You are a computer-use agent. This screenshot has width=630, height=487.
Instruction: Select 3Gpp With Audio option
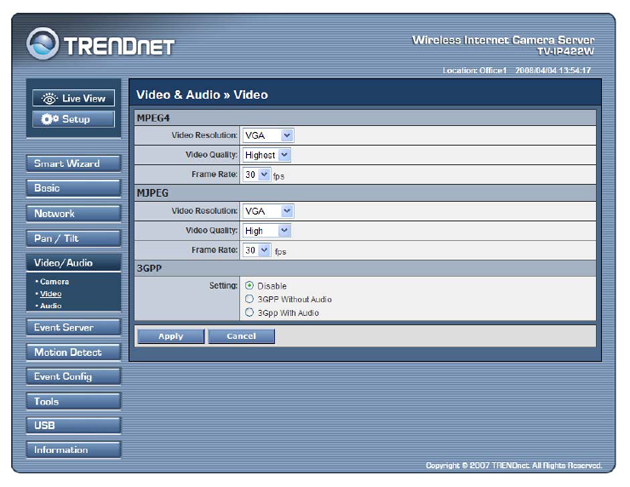click(x=250, y=313)
